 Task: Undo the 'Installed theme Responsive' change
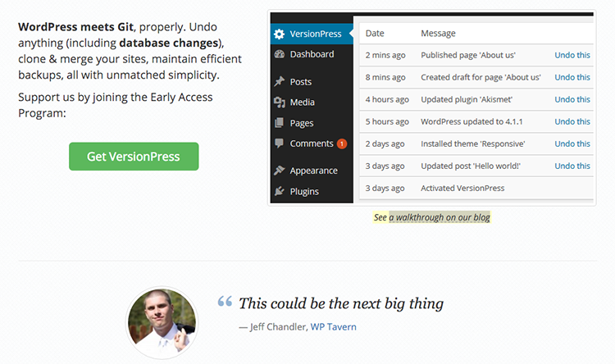pos(572,143)
